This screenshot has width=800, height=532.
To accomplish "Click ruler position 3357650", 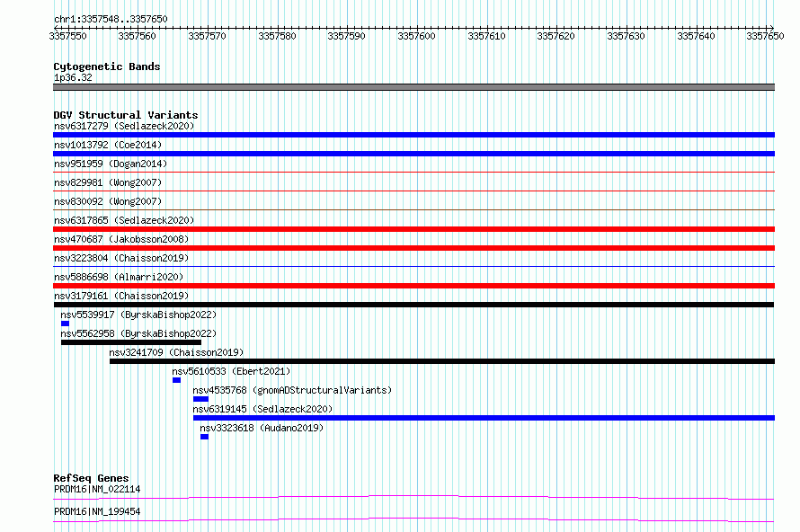I will point(765,36).
